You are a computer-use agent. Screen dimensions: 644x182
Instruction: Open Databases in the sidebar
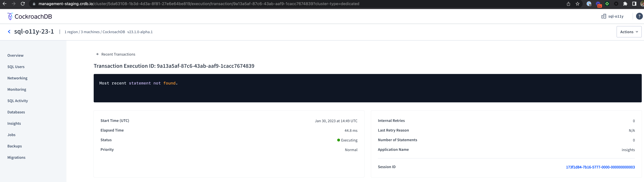click(x=16, y=112)
